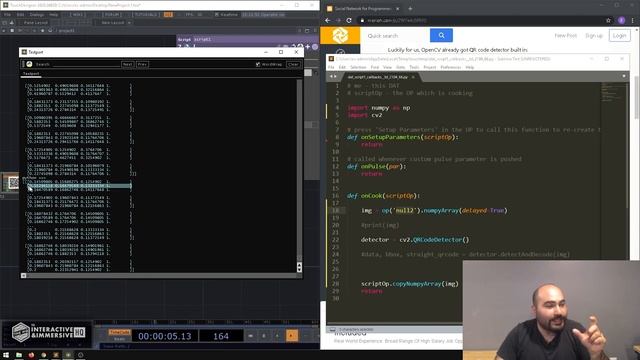
Task: Toggle the TimeCode mode button
Action: (x=119, y=332)
